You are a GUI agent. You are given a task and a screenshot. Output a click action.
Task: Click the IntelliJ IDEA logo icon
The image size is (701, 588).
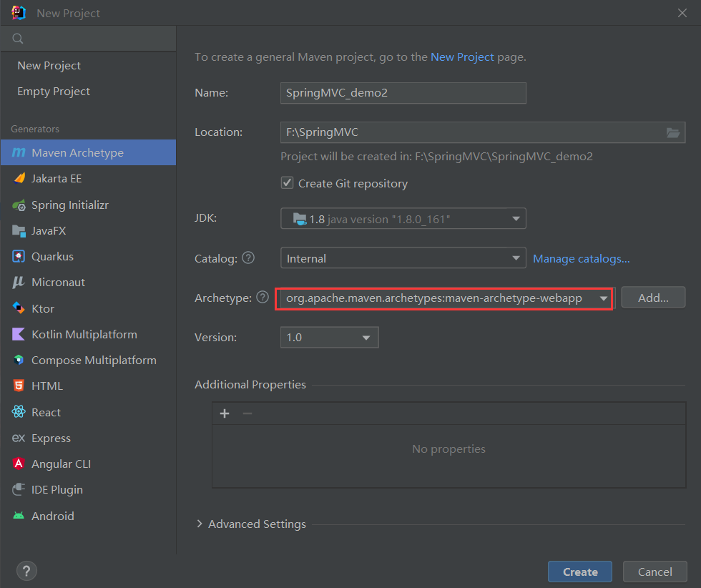(19, 13)
